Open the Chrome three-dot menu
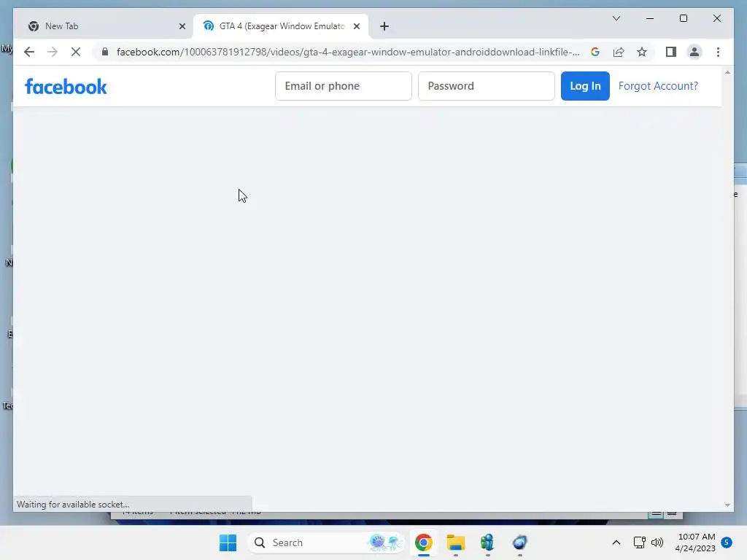This screenshot has height=560, width=747. click(x=718, y=52)
